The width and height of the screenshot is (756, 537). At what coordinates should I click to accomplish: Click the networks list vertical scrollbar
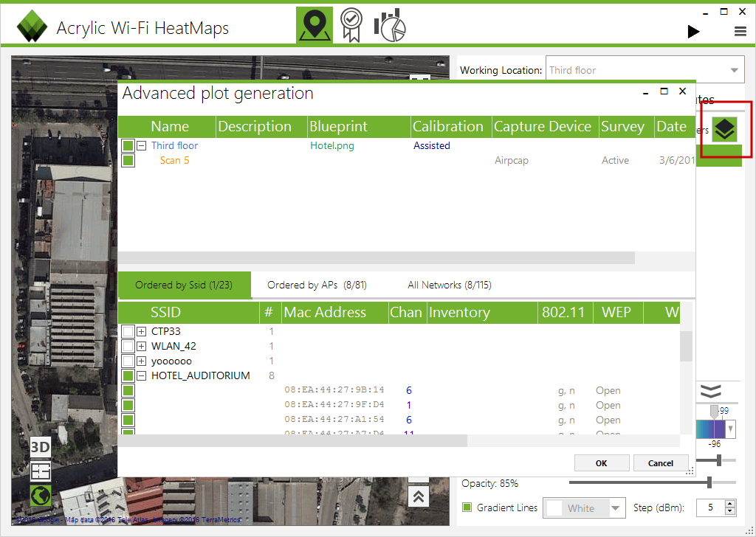tap(686, 346)
